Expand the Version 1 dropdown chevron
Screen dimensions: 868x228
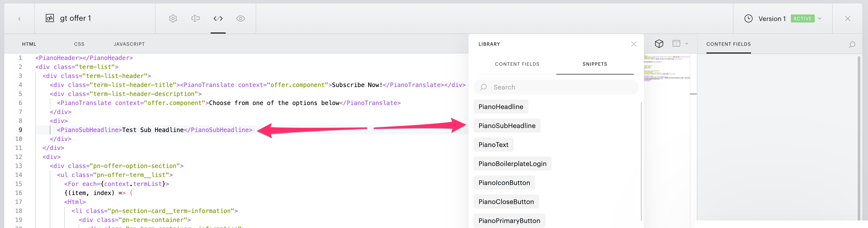pos(819,18)
